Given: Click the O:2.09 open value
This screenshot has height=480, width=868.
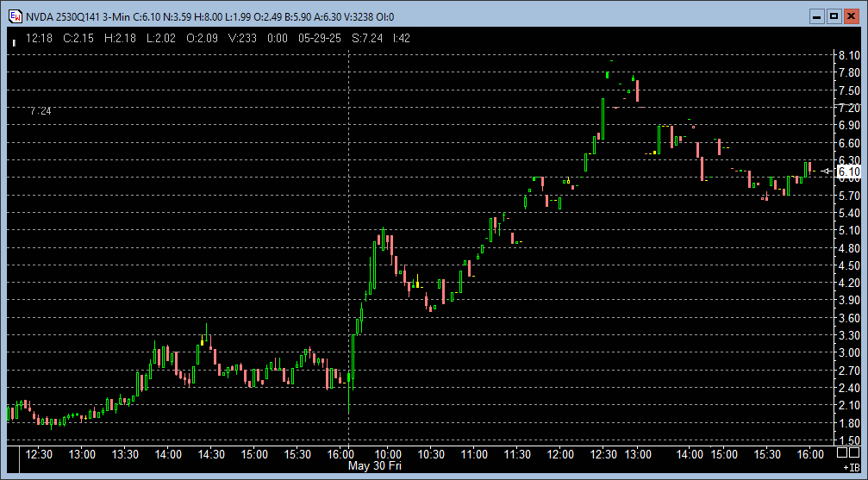Looking at the screenshot, I should click(202, 38).
